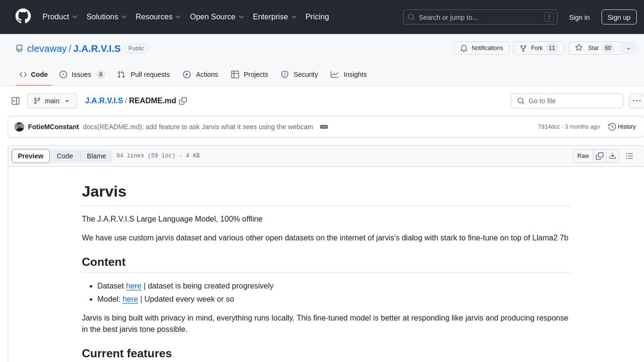Expand the Product menu
The image size is (644, 362).
tap(60, 17)
